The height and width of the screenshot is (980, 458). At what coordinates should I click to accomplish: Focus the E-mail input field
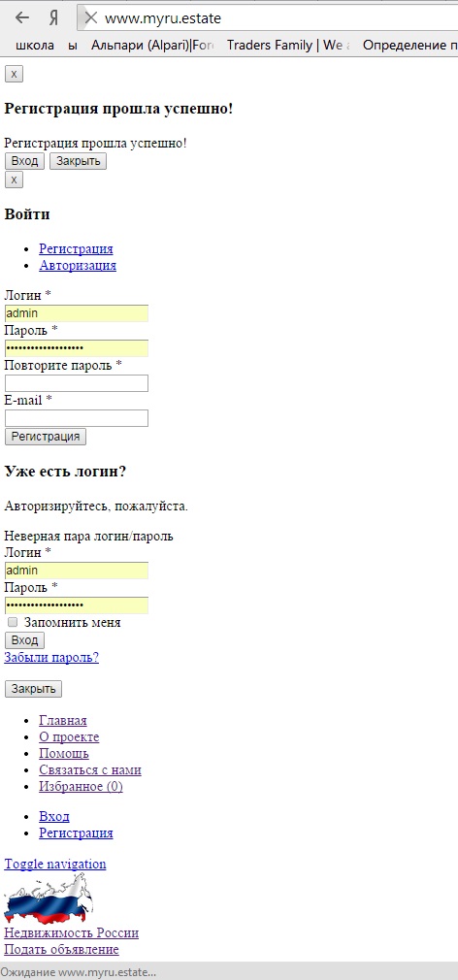pyautogui.click(x=77, y=418)
